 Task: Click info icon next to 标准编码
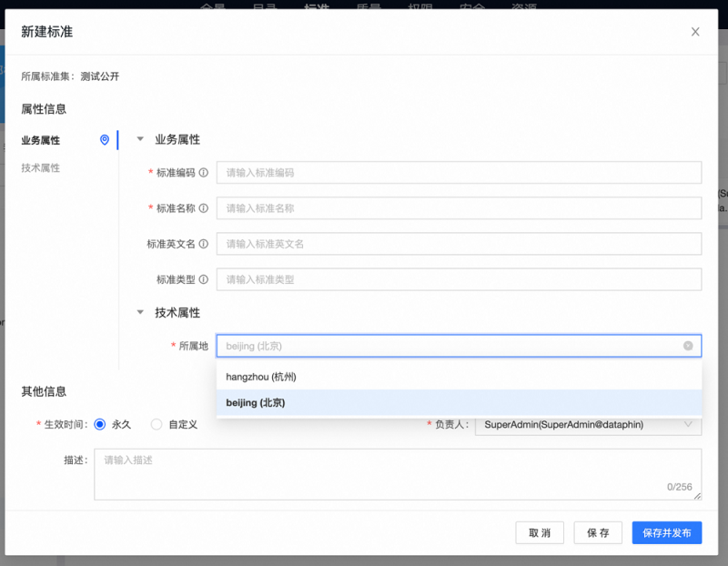tap(204, 173)
